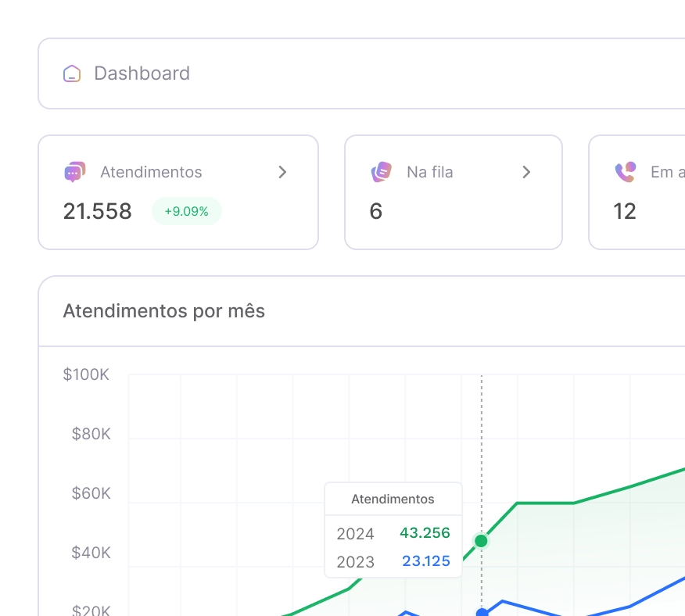Click the Atendimentos por mês heading
This screenshot has width=685, height=616.
[164, 311]
